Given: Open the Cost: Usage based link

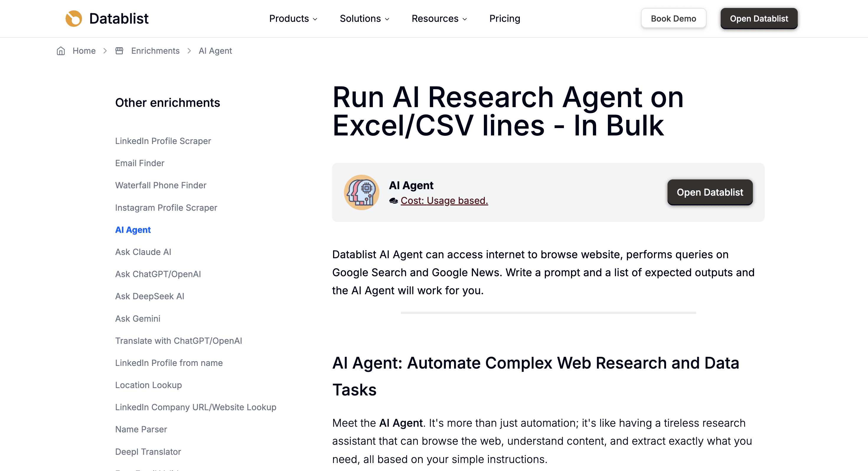Looking at the screenshot, I should 444,201.
